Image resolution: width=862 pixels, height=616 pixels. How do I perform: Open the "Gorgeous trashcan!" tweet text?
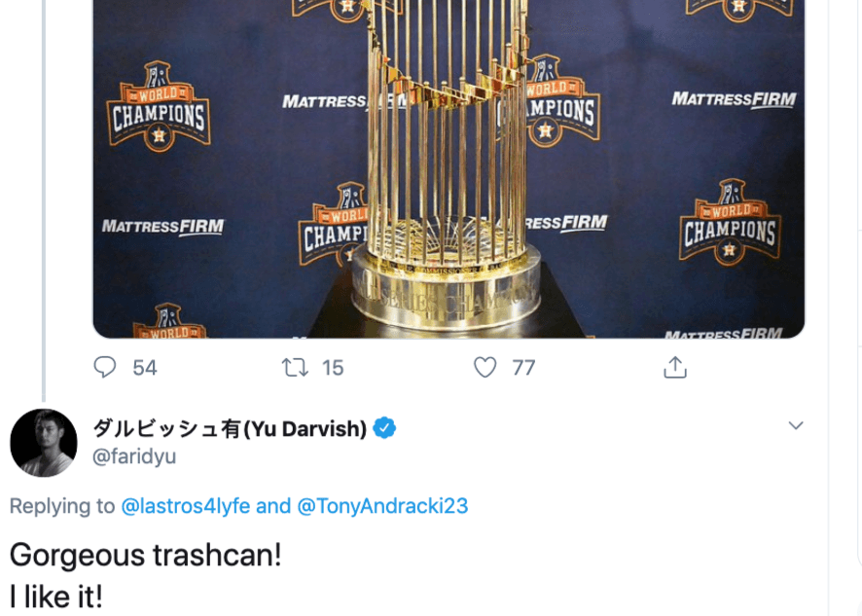coord(145,555)
